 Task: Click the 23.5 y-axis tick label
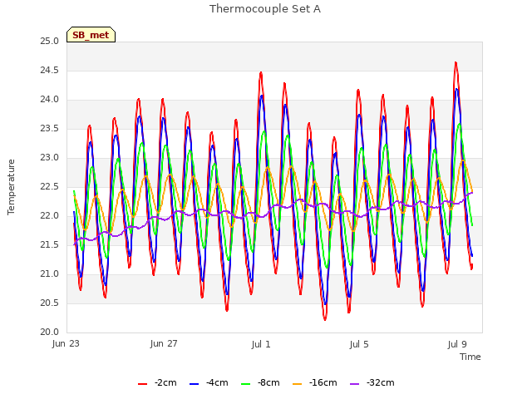(x=50, y=129)
